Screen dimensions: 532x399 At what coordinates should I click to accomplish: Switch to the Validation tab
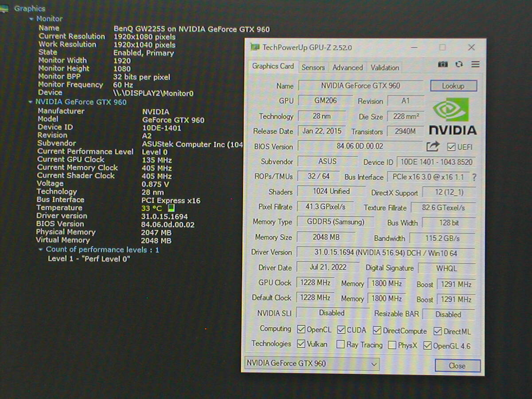[x=385, y=68]
